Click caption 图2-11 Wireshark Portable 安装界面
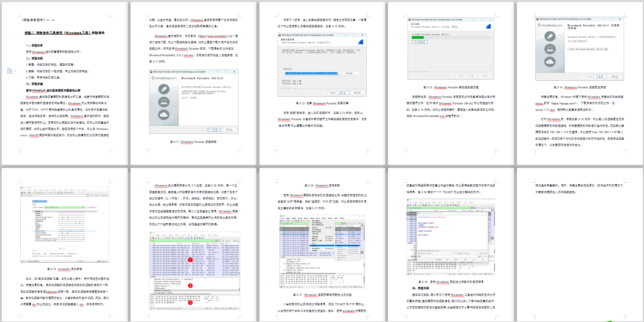 (193, 142)
